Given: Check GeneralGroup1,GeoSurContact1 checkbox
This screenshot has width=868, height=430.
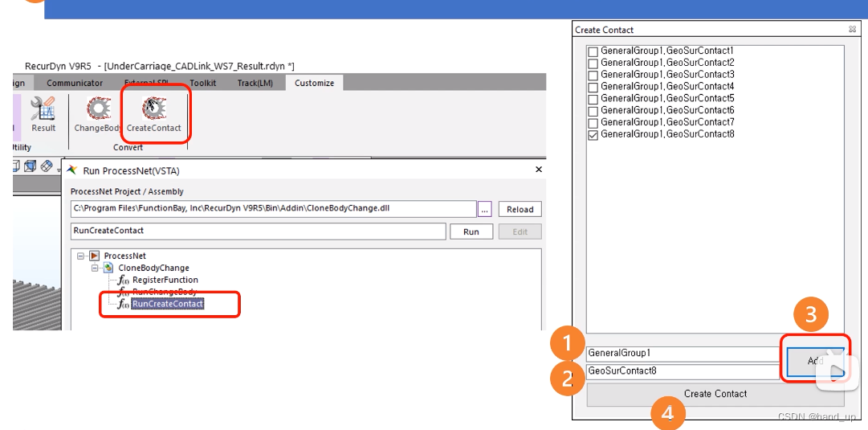Looking at the screenshot, I should tap(593, 51).
